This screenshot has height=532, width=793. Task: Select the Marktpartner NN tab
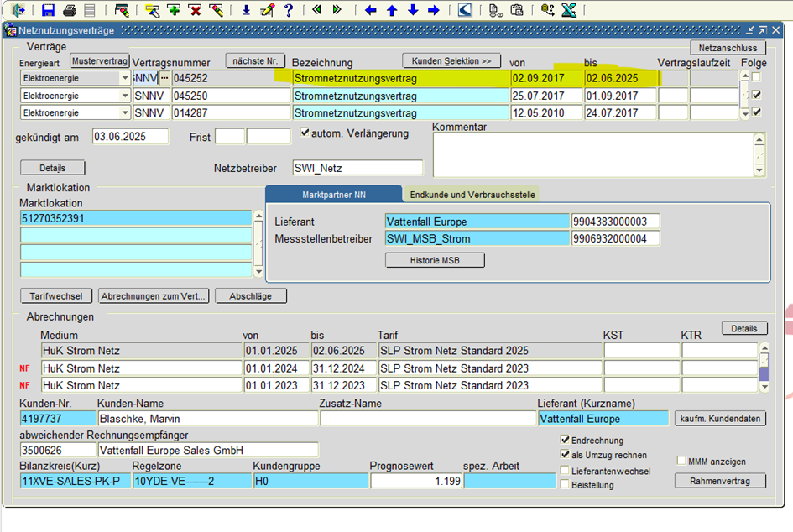click(333, 195)
